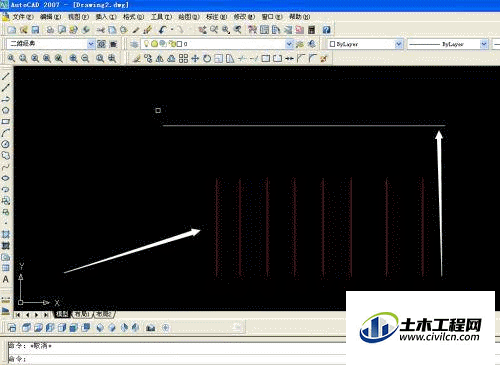Click the Top view cube icon
This screenshot has height=365, width=500.
[x=26, y=328]
